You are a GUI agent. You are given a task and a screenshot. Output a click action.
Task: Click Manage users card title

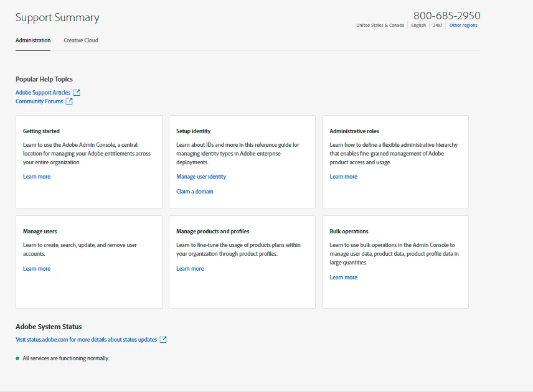coord(40,231)
